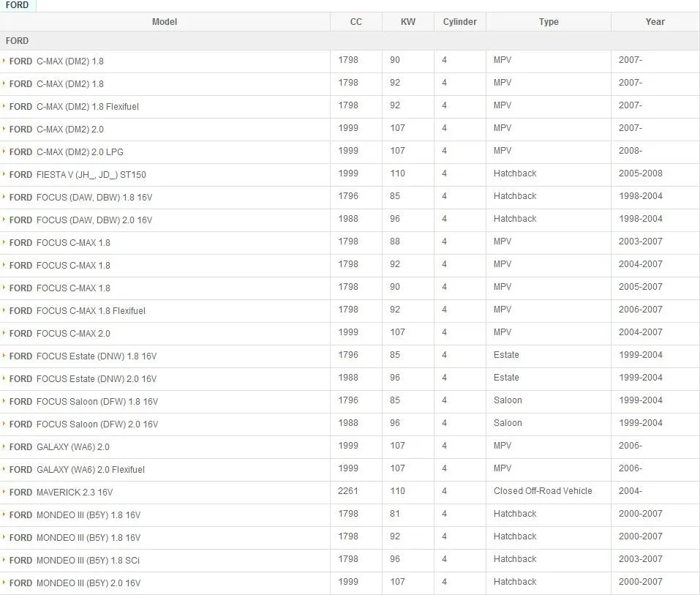
Task: Click Closed Off-Road Vehicle type cell
Action: tap(543, 491)
